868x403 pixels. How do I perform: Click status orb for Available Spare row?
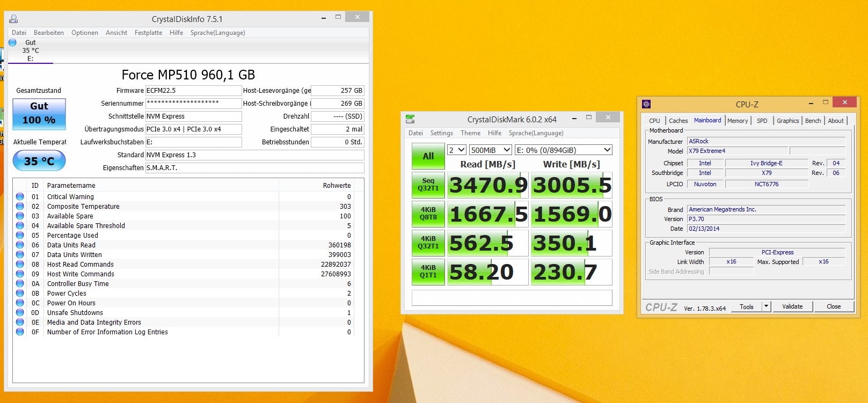[20, 216]
